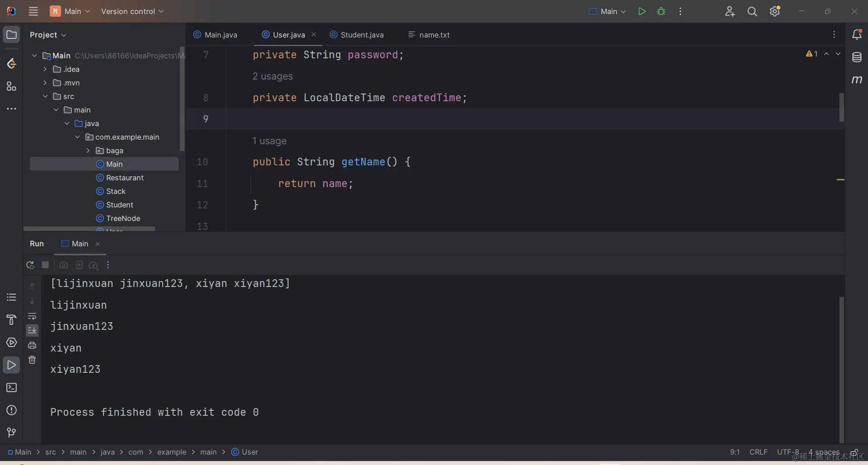Show the 2 usages hint for createdTime
The height and width of the screenshot is (465, 868).
[x=273, y=76]
